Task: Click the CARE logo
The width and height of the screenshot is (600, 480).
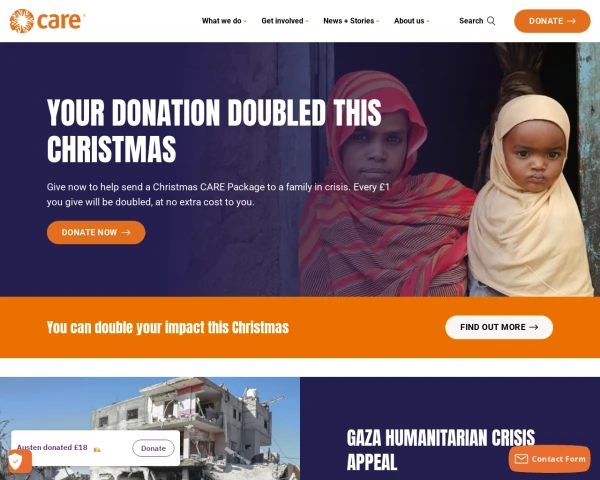Action: click(47, 21)
